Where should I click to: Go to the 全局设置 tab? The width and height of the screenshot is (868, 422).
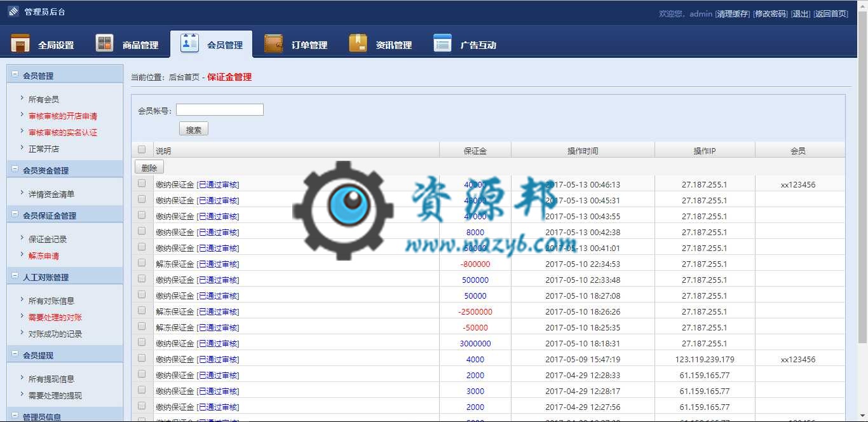click(x=43, y=44)
